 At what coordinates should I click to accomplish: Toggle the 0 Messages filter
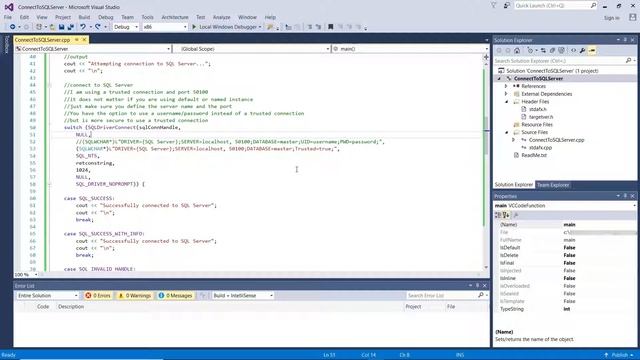[175, 296]
